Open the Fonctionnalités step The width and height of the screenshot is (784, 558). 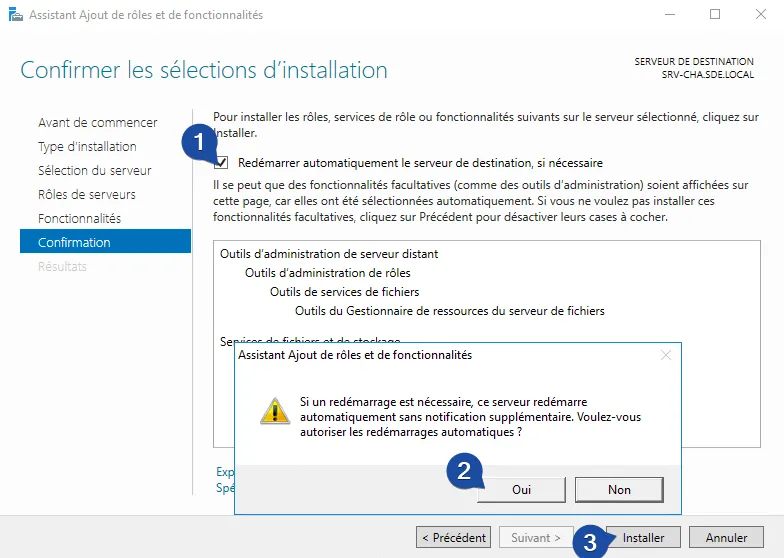pyautogui.click(x=79, y=218)
